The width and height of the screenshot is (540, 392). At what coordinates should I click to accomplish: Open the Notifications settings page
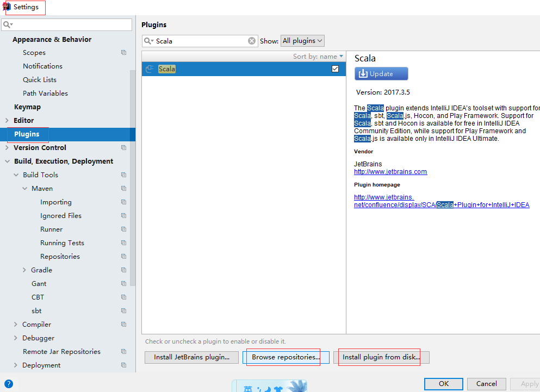tap(43, 66)
